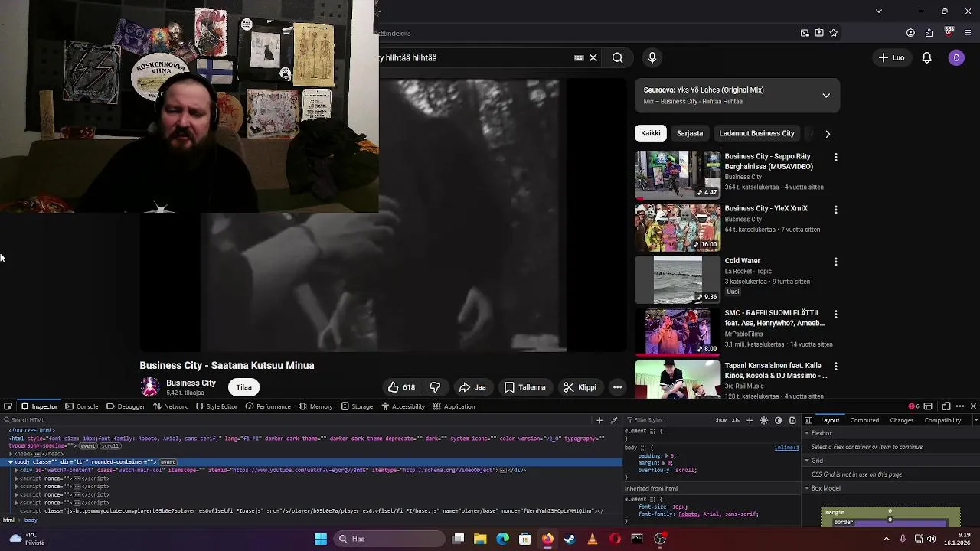
Task: Create new node with plus icon
Action: click(x=599, y=420)
